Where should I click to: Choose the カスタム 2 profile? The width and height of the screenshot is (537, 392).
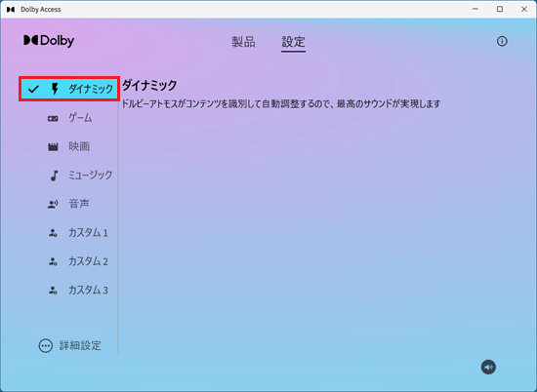(x=88, y=261)
